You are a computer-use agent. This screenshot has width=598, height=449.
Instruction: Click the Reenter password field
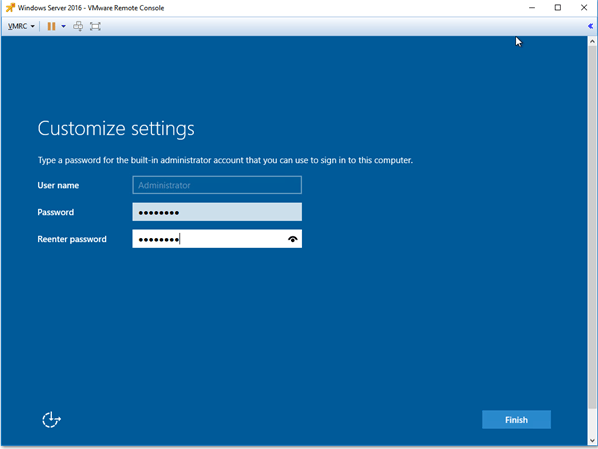(x=217, y=239)
